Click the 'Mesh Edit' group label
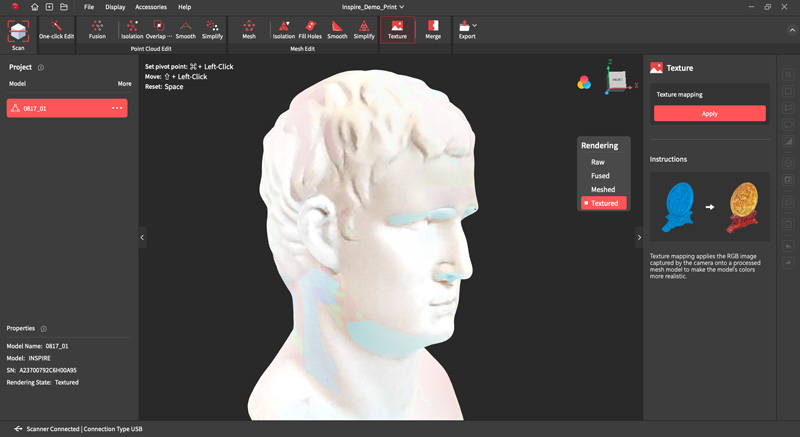 pos(303,49)
